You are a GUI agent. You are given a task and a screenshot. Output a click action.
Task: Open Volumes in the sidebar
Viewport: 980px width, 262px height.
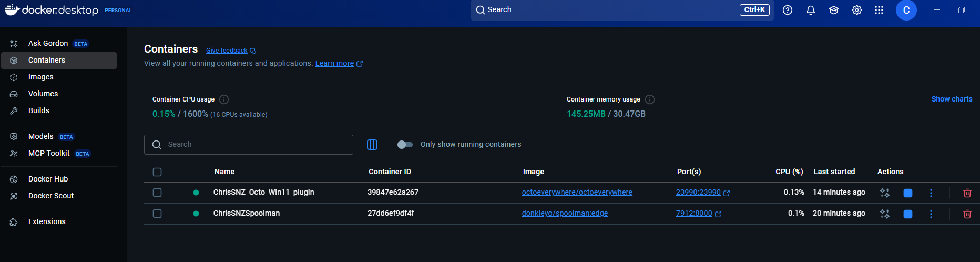click(43, 94)
